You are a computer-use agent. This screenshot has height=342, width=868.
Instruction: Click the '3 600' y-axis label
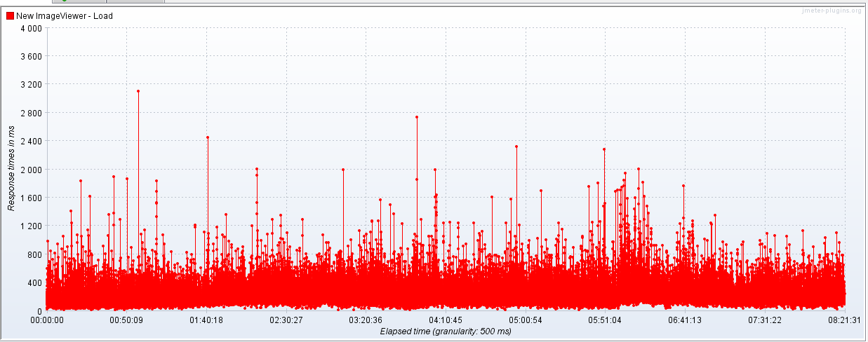point(32,56)
